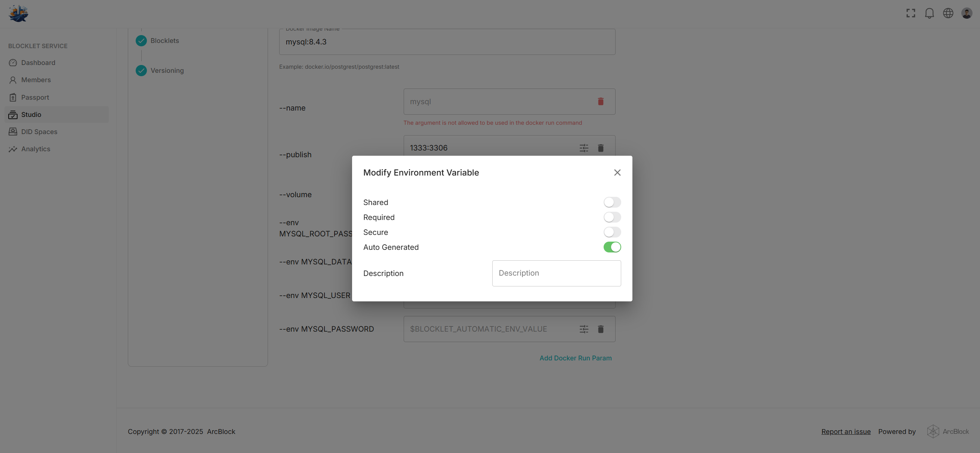Toggle the Shared switch on

coord(612,202)
